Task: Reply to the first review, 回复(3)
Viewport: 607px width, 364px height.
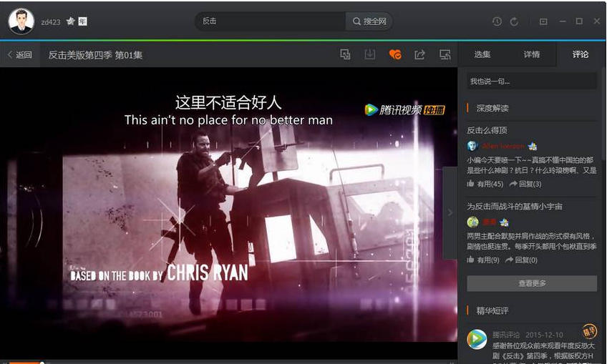Action: pyautogui.click(x=525, y=184)
